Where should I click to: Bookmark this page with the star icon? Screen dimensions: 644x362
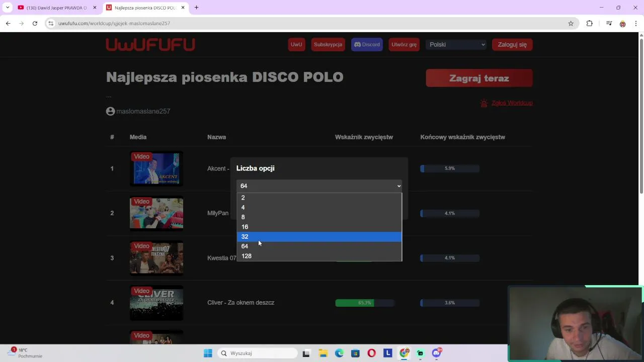pos(571,23)
